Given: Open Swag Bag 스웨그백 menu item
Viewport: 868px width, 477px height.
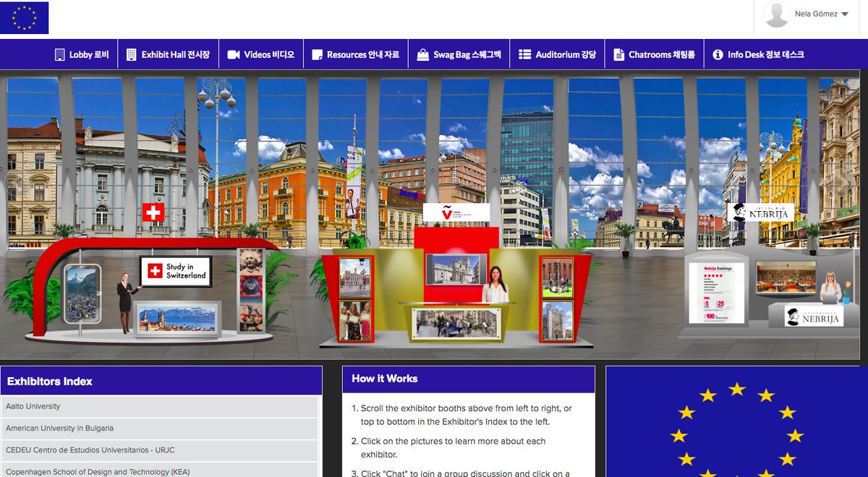Looking at the screenshot, I should pyautogui.click(x=459, y=54).
